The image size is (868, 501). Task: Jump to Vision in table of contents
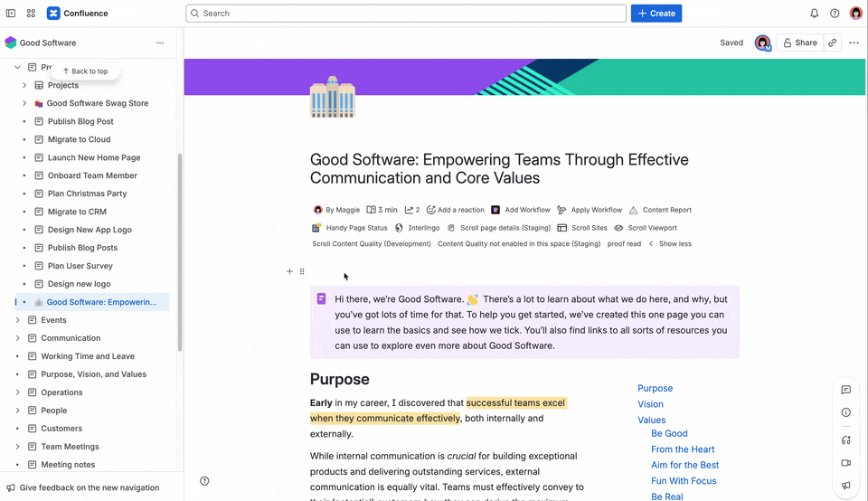click(x=650, y=404)
